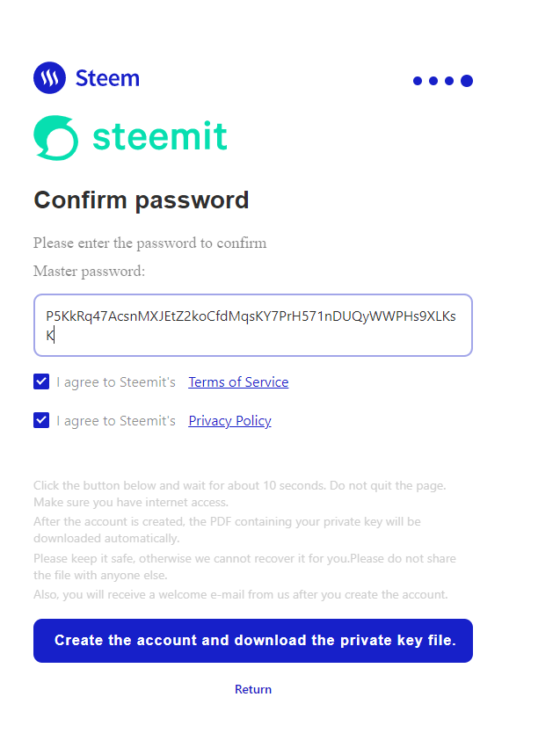The image size is (560, 748).
Task: Uncheck the Privacy Policy agreement checkbox
Action: 41,420
